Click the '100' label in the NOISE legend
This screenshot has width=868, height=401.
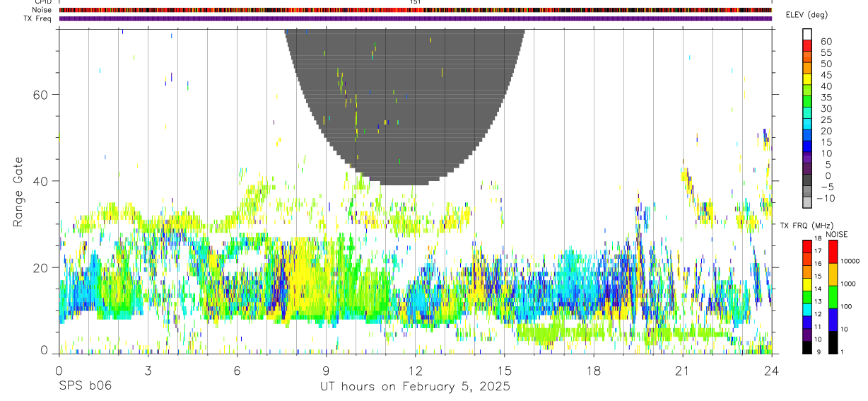click(848, 306)
